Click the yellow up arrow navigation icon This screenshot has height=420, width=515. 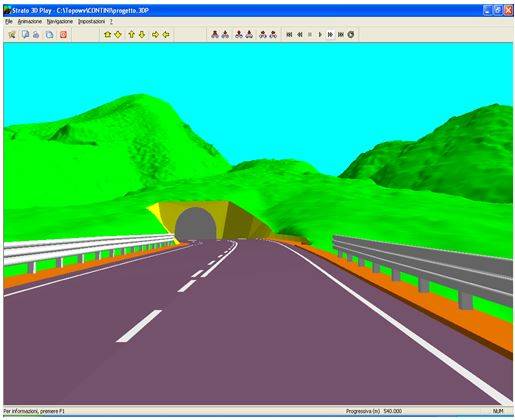coord(131,34)
